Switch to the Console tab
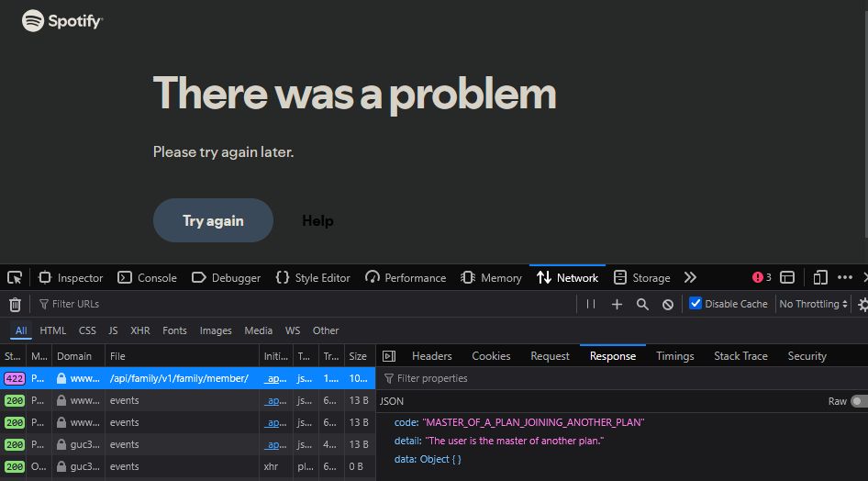 [x=147, y=277]
